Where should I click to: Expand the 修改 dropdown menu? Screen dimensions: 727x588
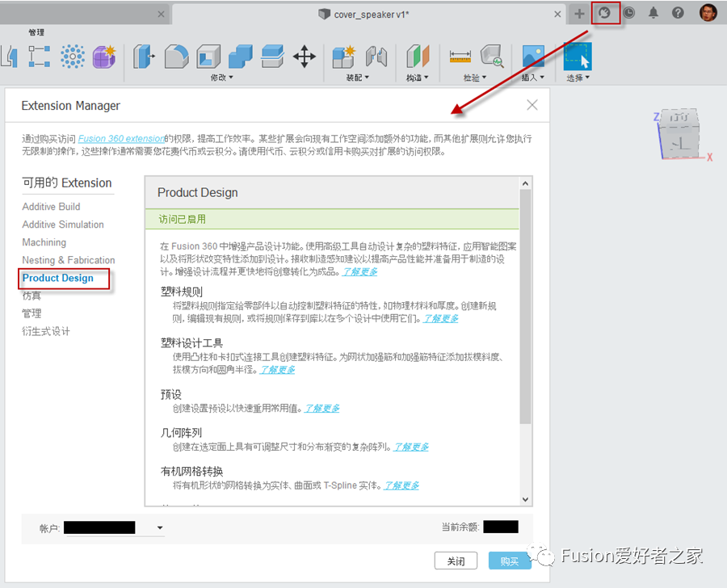click(221, 78)
